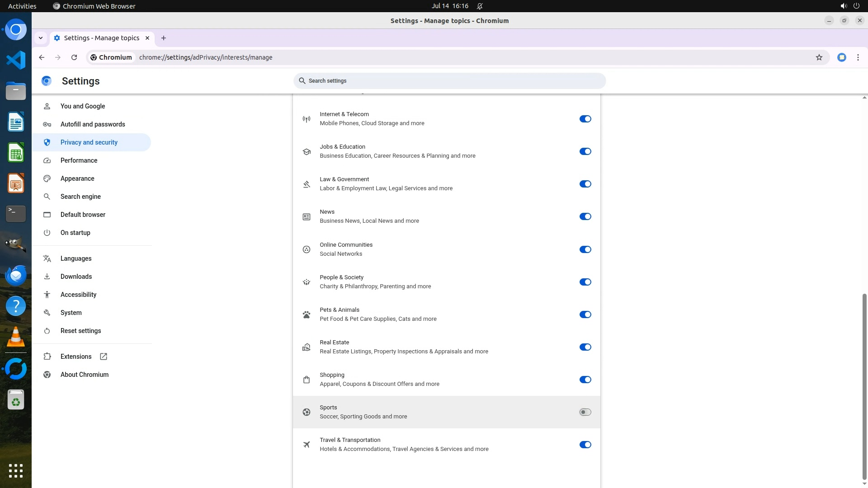Viewport: 868px width, 488px height.
Task: Click the profile avatar icon
Action: 841,57
